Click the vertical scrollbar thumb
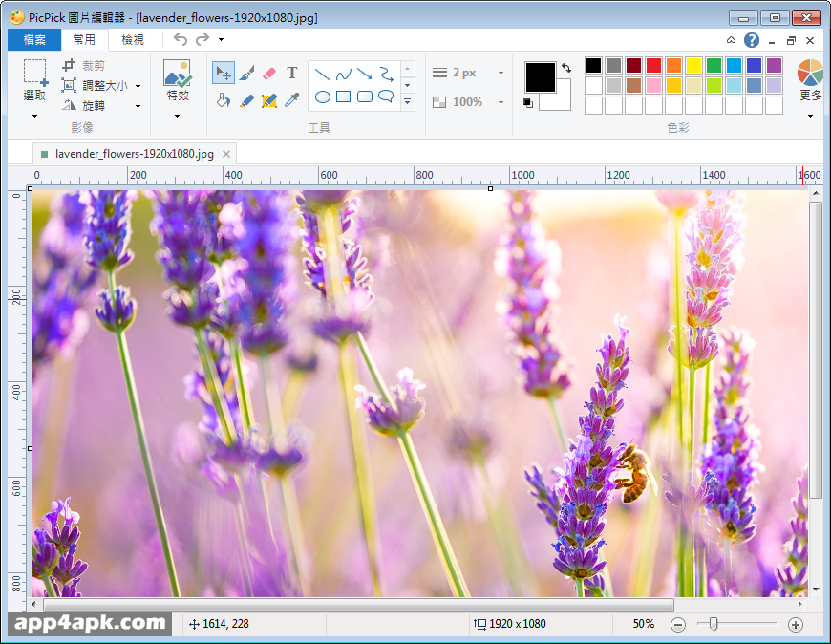 point(816,351)
